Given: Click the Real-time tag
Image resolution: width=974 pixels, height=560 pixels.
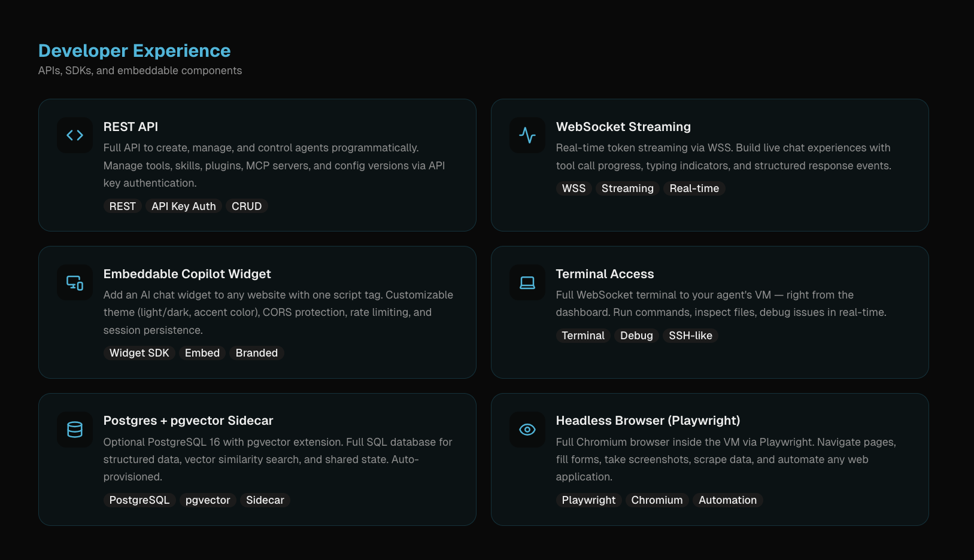Looking at the screenshot, I should [694, 188].
